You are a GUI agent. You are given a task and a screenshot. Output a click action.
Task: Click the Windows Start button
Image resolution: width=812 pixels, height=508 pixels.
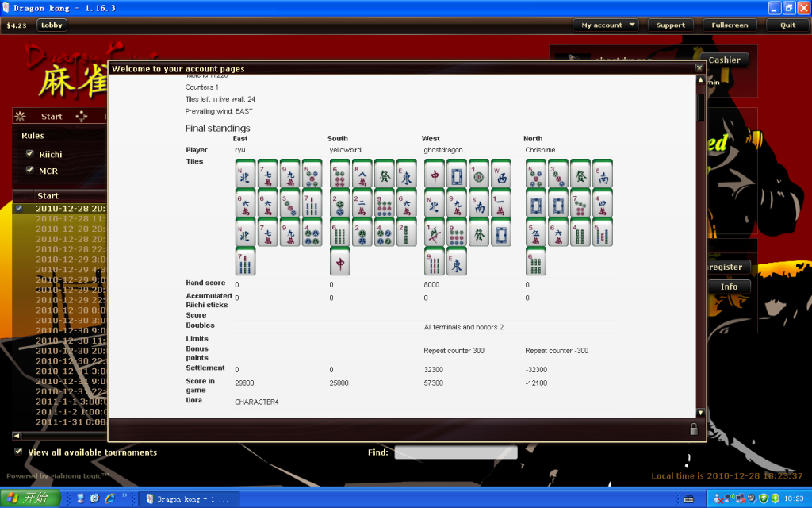(x=30, y=498)
